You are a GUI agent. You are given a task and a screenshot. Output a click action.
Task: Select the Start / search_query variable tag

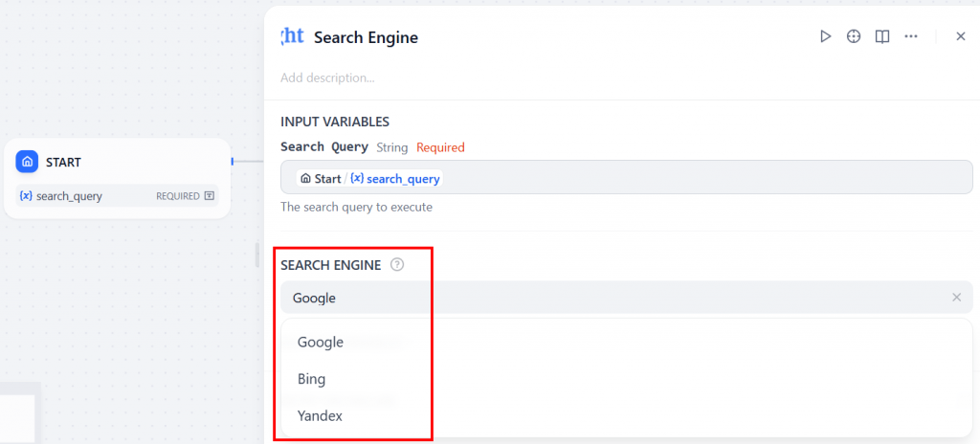369,179
